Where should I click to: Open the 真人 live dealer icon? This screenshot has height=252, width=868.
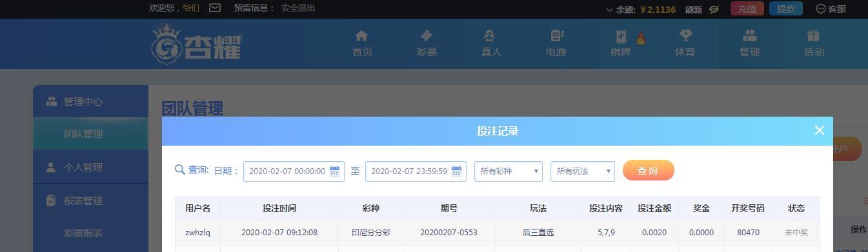coord(490,35)
